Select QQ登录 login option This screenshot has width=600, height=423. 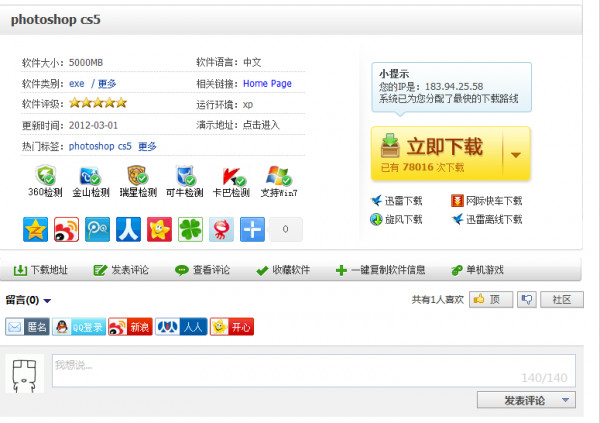coord(79,327)
